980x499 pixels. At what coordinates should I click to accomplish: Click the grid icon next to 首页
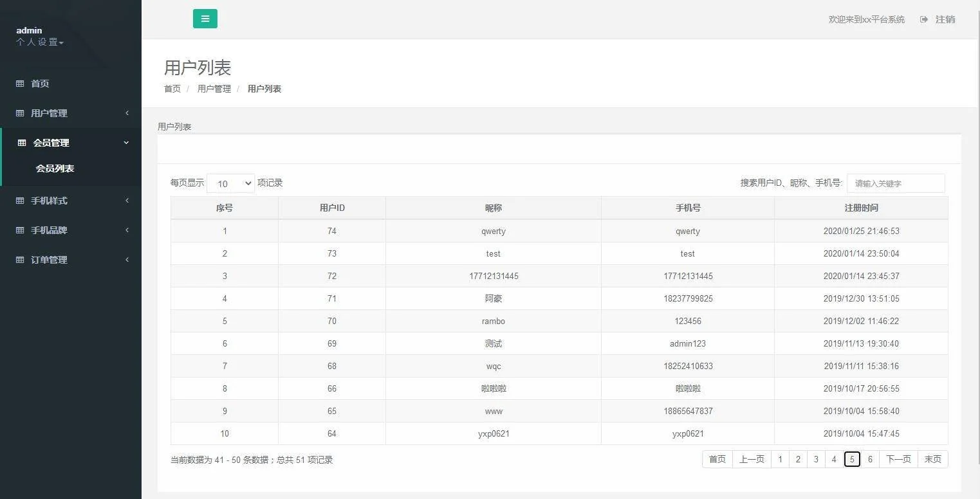point(20,84)
